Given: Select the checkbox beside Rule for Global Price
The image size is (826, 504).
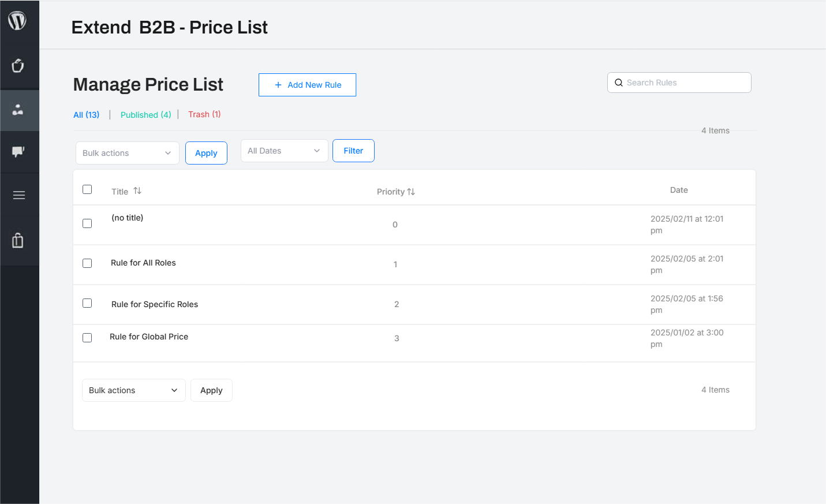Looking at the screenshot, I should coord(87,338).
